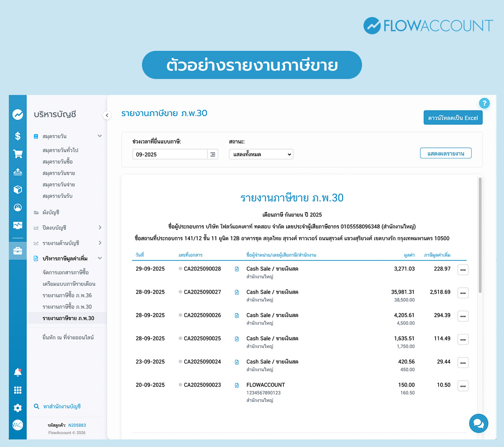Click the report vertical scrollbar
The height and width of the screenshot is (447, 504).
480,235
